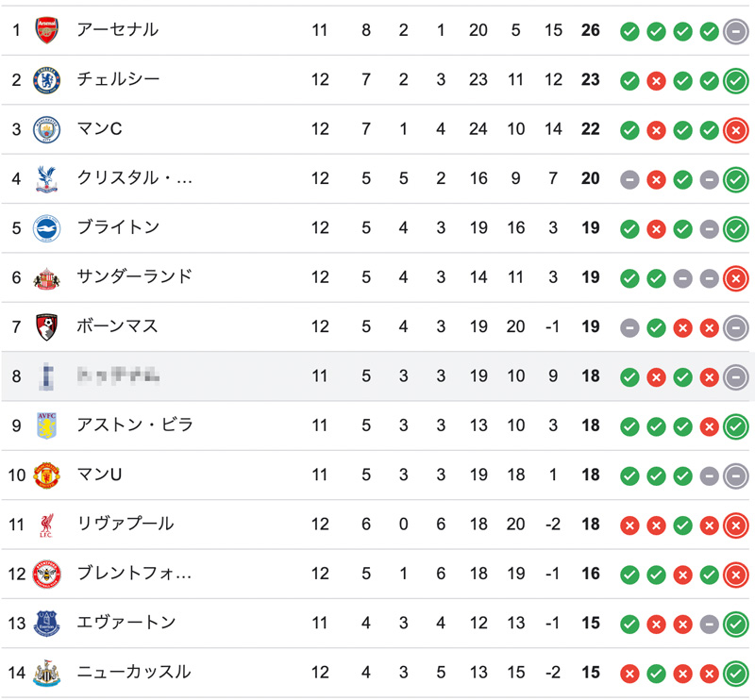Click the Brighton club crest
Viewport: 755px width, 700px height.
[x=46, y=227]
